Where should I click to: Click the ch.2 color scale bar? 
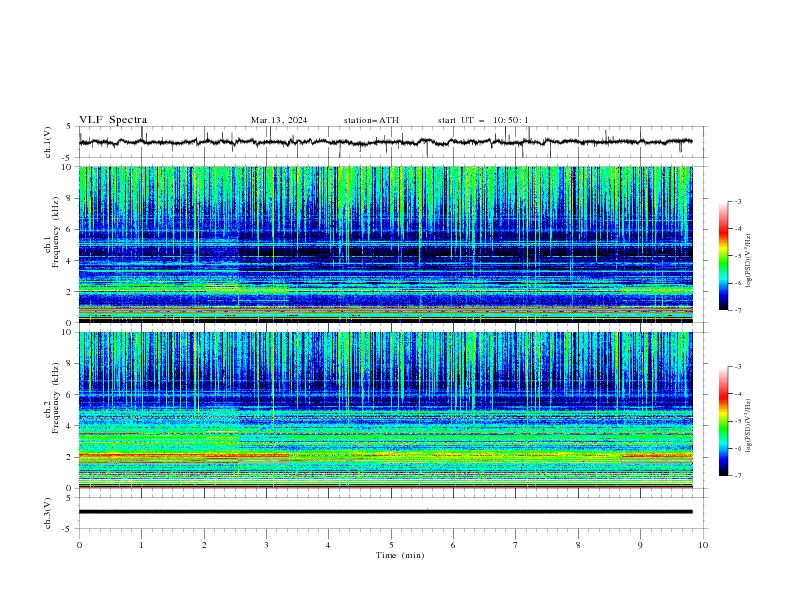[723, 421]
